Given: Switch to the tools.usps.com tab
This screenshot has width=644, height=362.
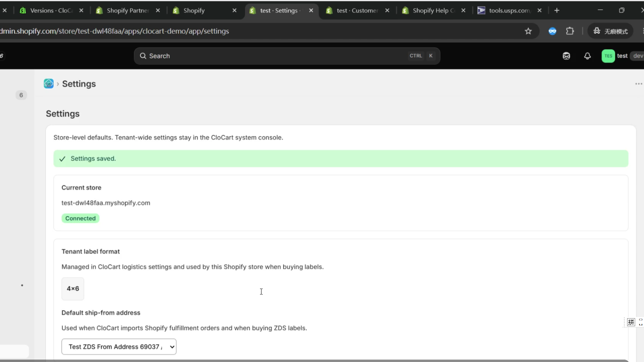Looking at the screenshot, I should pyautogui.click(x=510, y=10).
